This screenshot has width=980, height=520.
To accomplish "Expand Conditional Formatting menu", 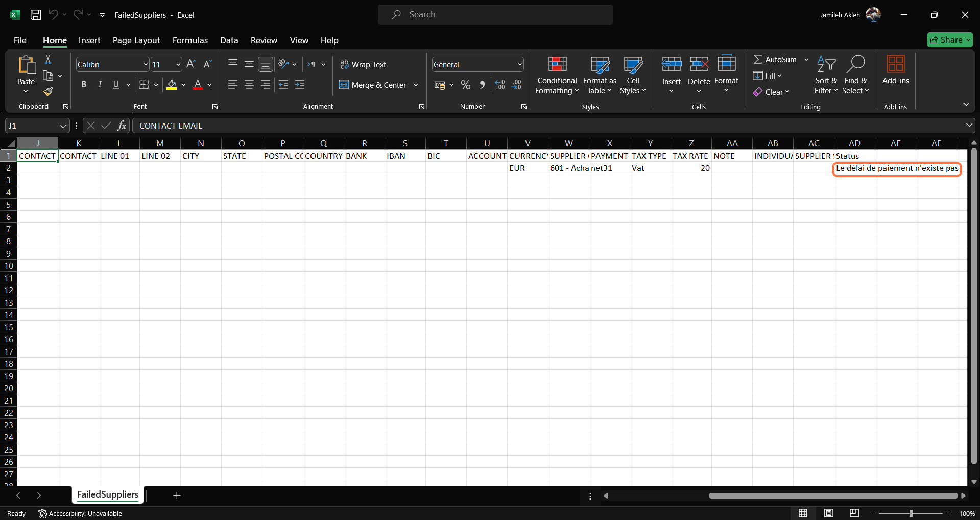I will coord(557,75).
